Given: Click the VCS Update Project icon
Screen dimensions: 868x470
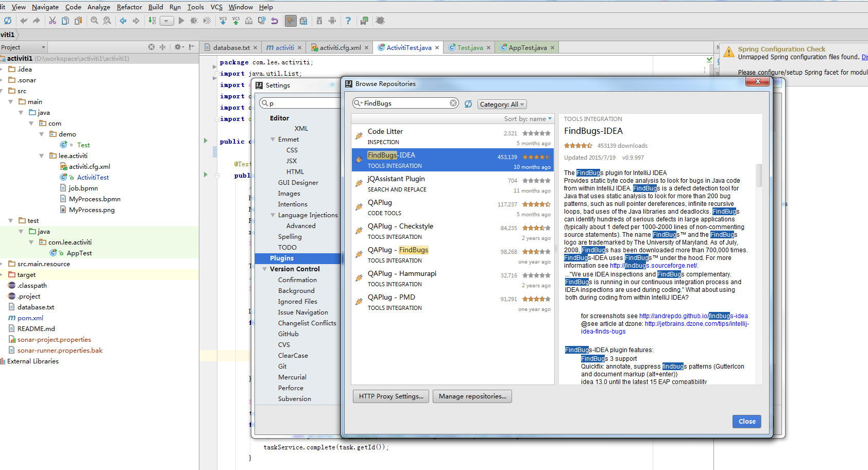Looking at the screenshot, I should (223, 21).
